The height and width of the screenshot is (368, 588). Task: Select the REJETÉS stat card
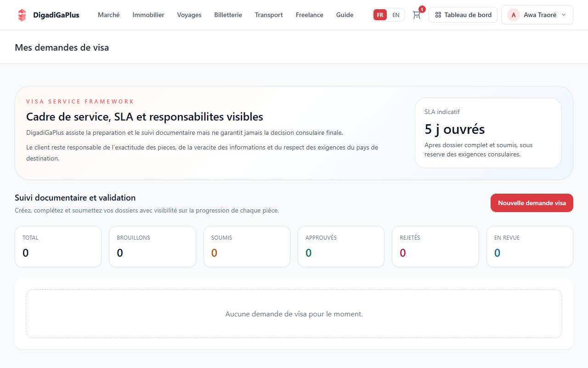435,247
